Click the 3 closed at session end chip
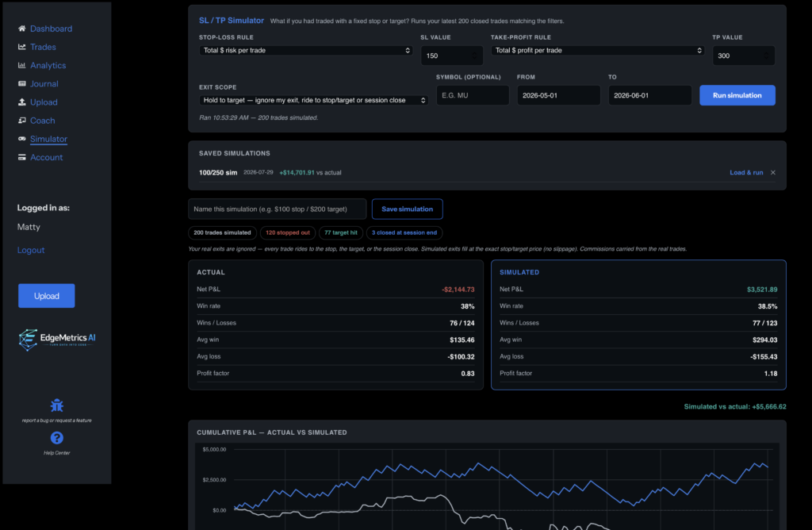The height and width of the screenshot is (530, 812). pyautogui.click(x=404, y=232)
